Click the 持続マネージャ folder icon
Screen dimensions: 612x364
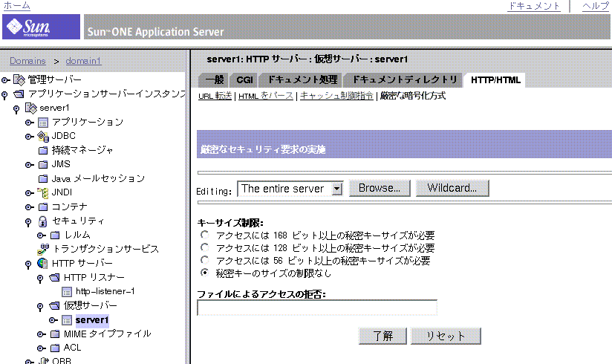click(43, 150)
